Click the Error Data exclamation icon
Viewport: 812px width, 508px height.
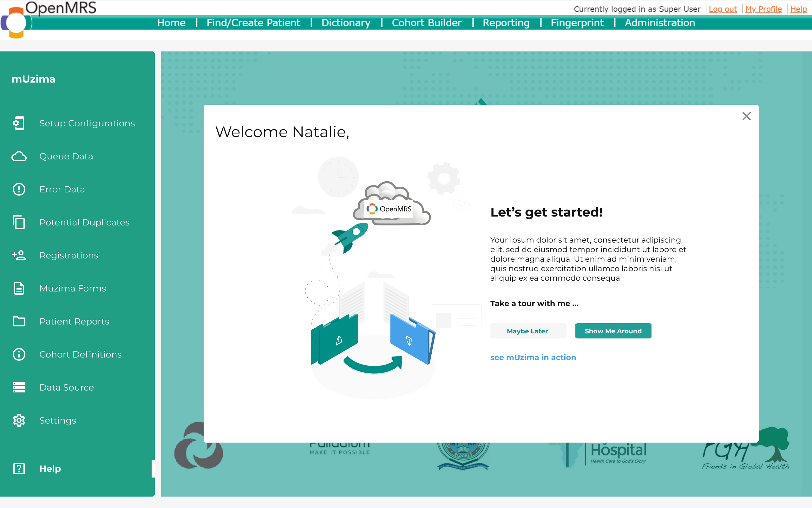tap(19, 189)
